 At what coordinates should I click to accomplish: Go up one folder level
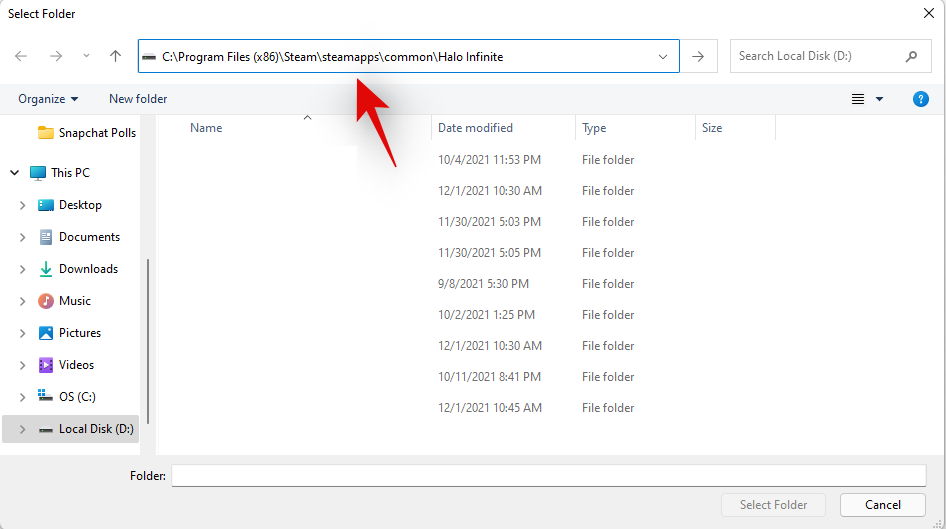(115, 57)
